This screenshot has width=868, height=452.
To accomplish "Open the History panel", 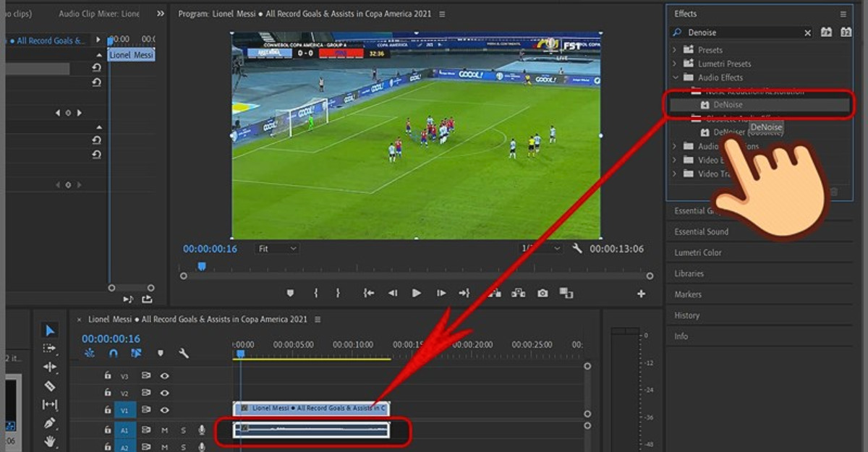I will click(687, 315).
